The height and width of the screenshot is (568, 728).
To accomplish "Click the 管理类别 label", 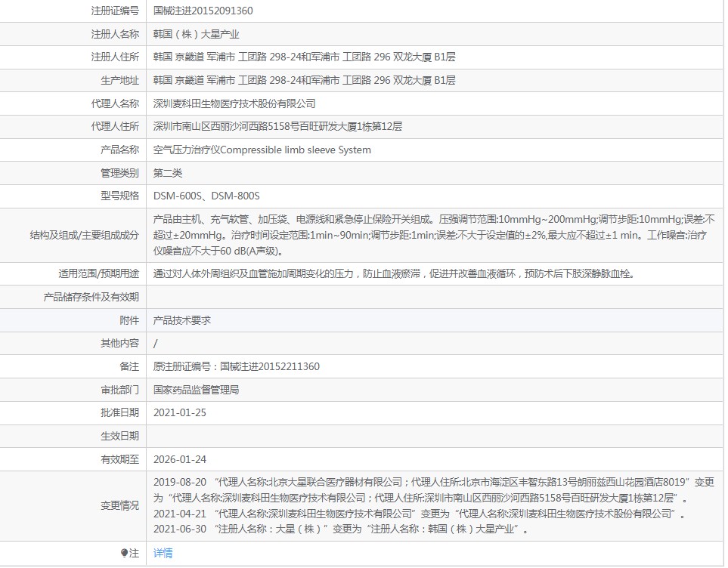I will (119, 173).
